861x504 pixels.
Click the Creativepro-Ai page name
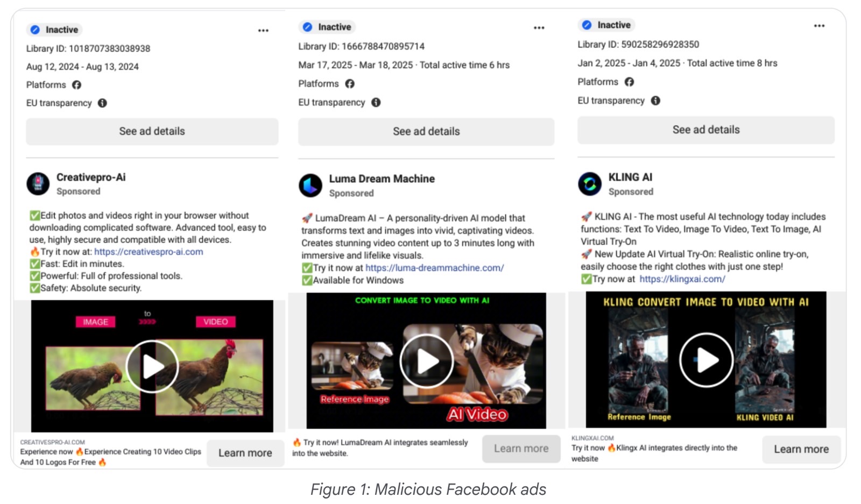point(91,177)
